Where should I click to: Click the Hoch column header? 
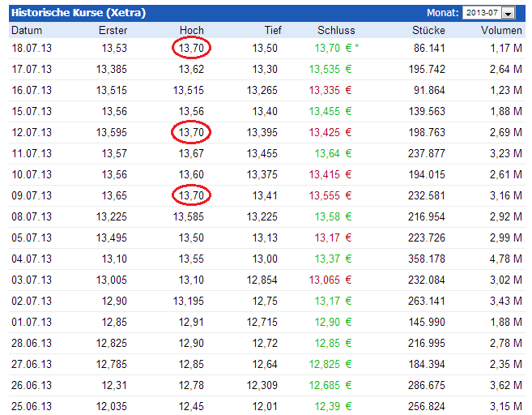click(x=192, y=31)
